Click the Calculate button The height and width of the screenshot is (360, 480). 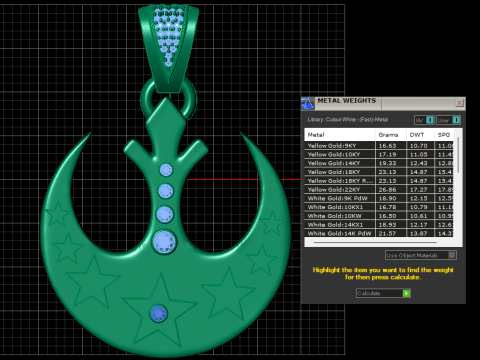(383, 293)
